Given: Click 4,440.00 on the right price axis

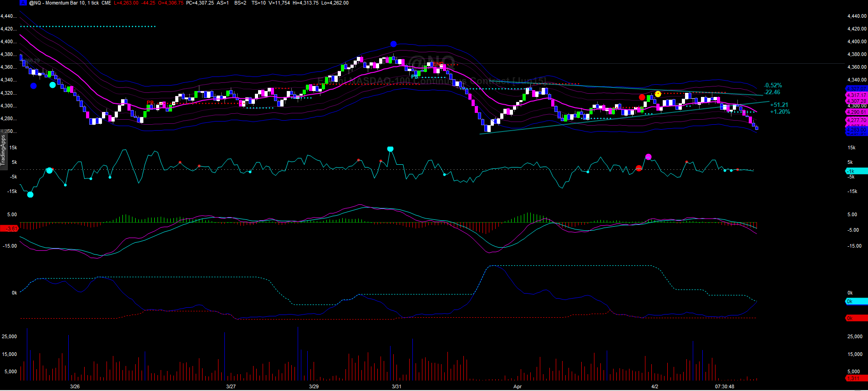Looking at the screenshot, I should point(857,16).
